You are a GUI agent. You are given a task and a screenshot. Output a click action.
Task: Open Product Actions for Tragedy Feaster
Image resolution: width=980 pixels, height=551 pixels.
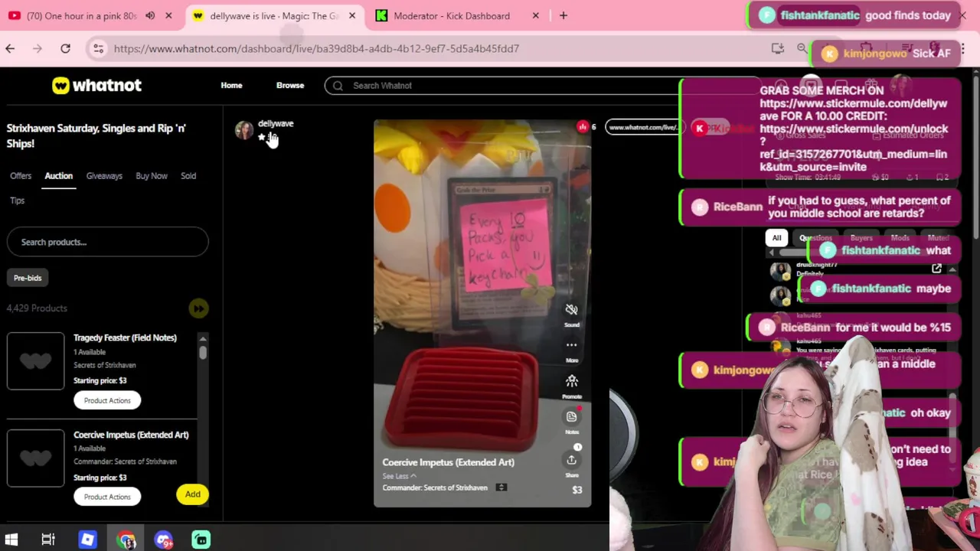[107, 400]
